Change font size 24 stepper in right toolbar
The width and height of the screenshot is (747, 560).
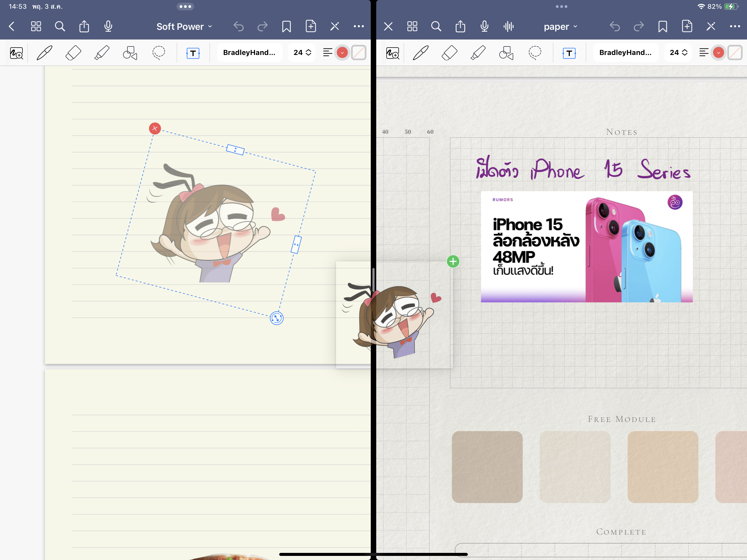678,52
